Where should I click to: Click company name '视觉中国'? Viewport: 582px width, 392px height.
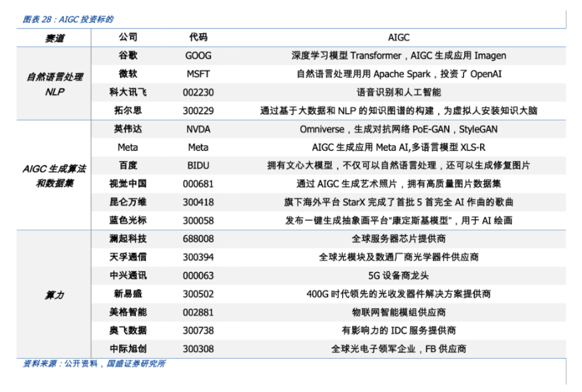click(128, 184)
